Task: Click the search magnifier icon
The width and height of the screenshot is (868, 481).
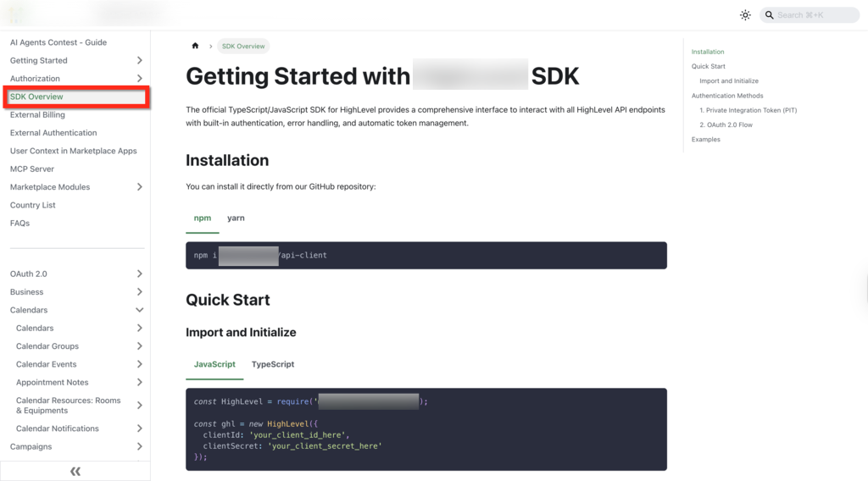Action: point(769,15)
